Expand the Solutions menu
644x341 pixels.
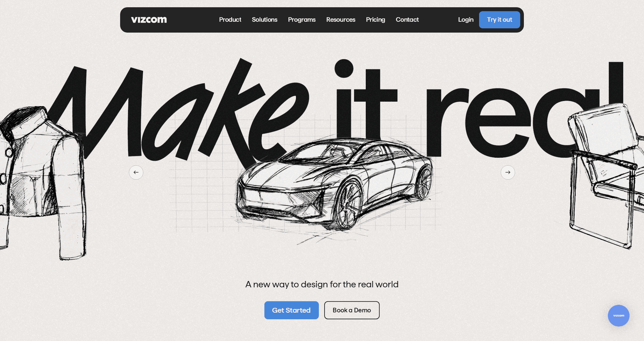tap(264, 20)
